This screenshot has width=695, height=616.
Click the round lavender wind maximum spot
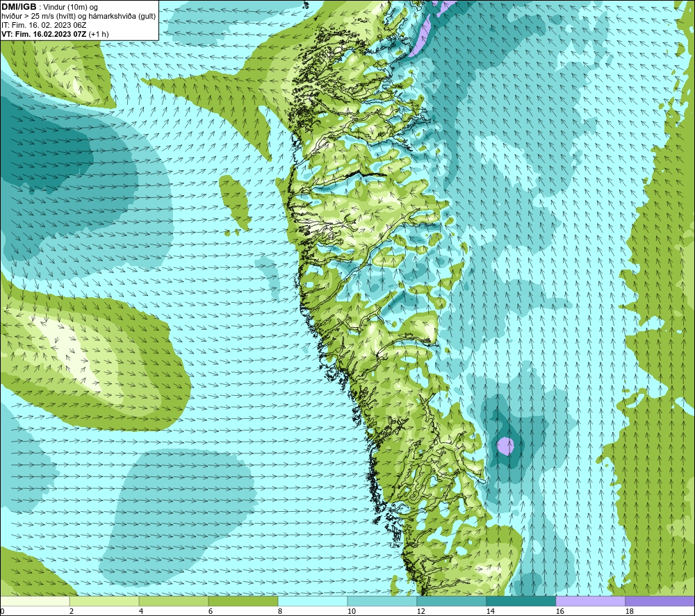(x=505, y=445)
